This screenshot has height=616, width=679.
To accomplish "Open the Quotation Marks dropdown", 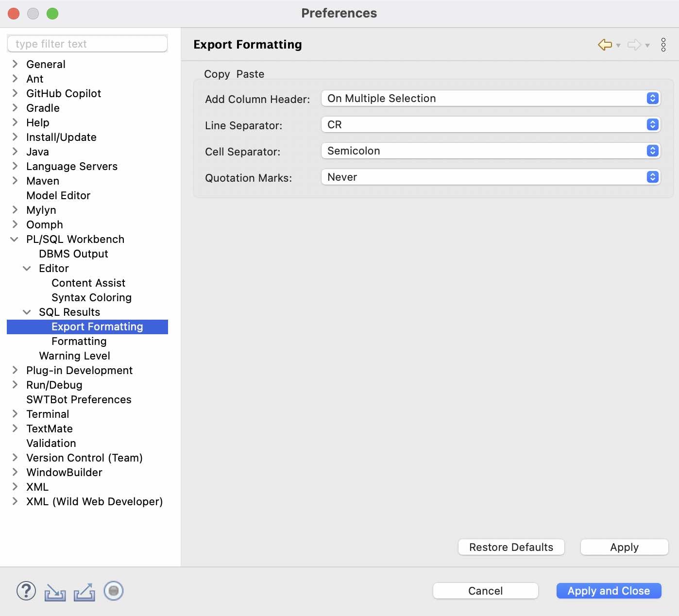I will click(652, 177).
